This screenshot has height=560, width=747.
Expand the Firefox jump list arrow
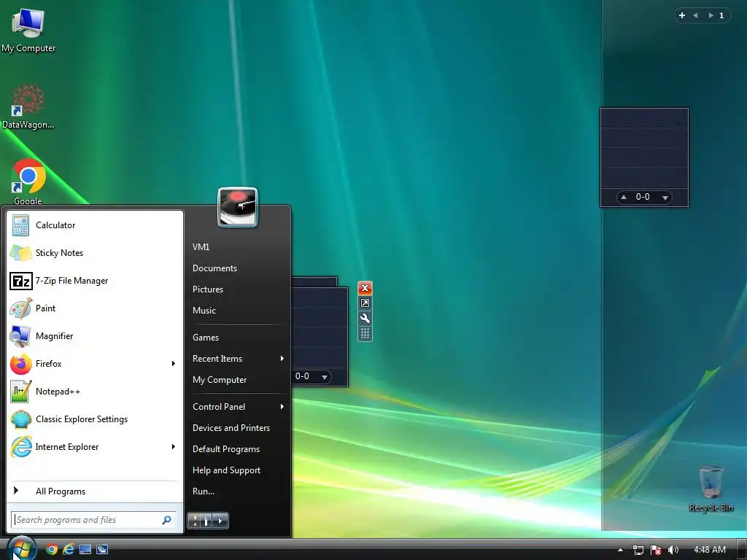tap(174, 364)
